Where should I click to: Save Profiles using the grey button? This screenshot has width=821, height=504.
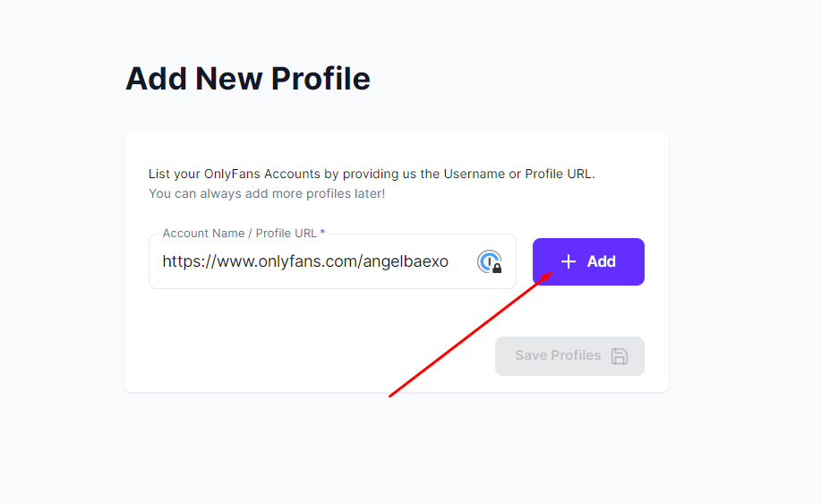[569, 356]
